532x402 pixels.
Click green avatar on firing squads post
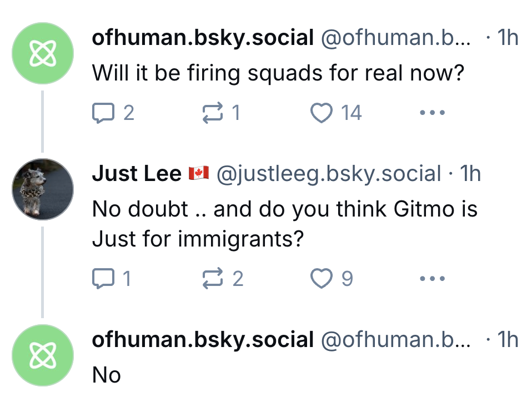pos(43,53)
